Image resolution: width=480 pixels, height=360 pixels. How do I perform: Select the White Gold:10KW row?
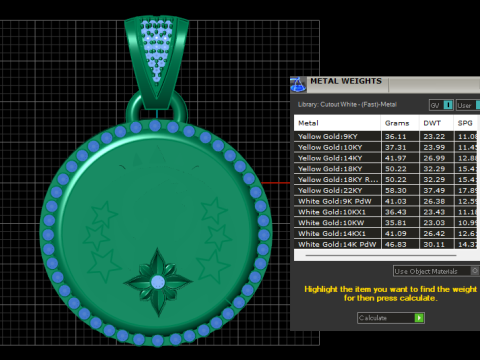[387, 223]
